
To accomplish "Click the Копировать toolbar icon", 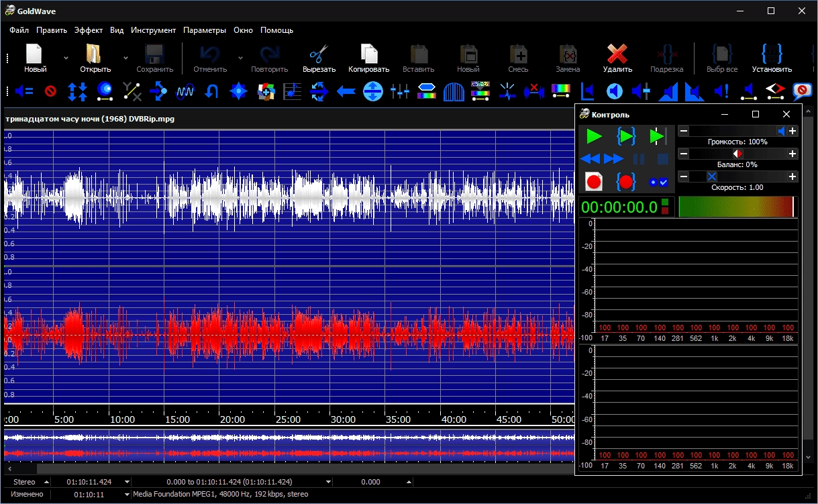I will tap(368, 54).
